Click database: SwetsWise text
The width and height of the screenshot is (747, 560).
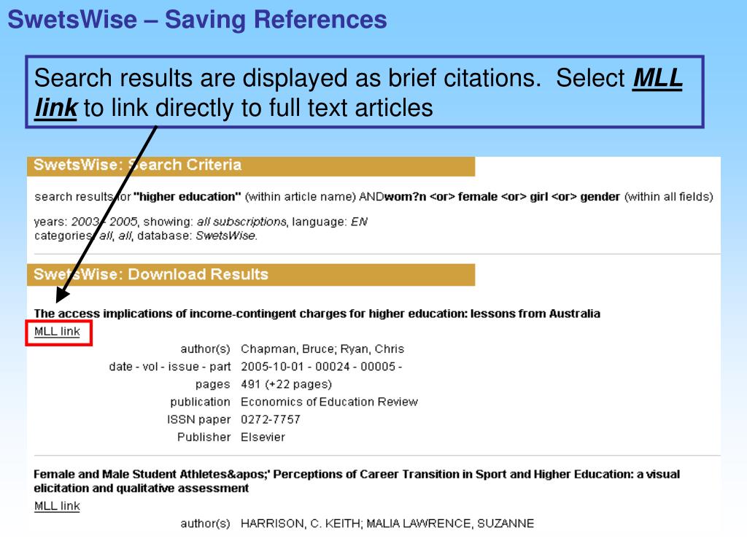click(197, 236)
